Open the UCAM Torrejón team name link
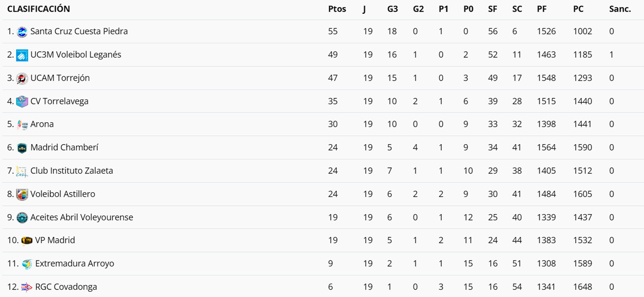Viewport: 644px width, 297px height. coord(60,78)
